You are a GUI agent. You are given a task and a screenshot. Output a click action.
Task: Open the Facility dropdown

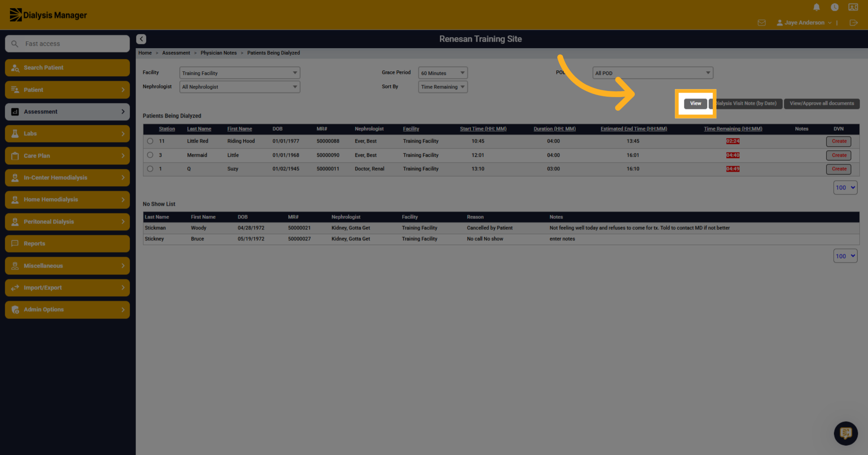click(240, 73)
